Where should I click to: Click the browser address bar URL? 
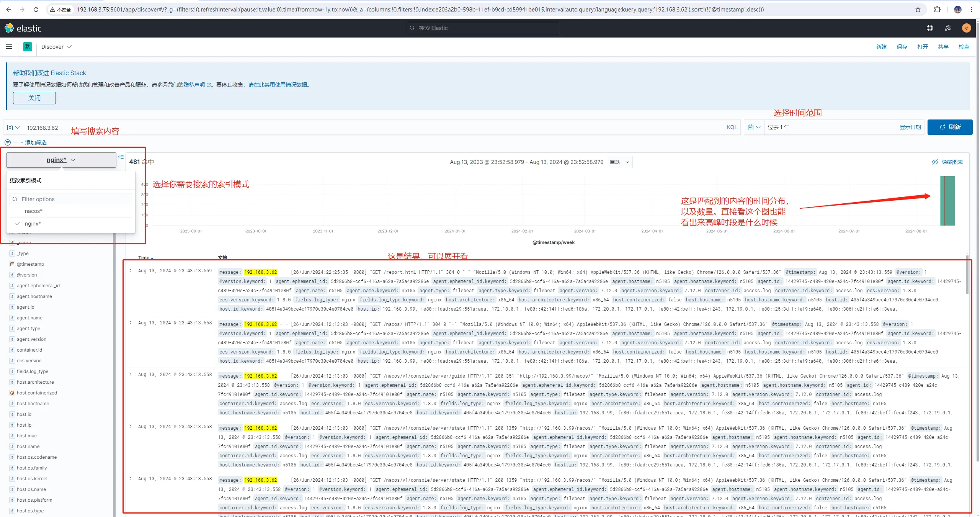tap(420, 10)
